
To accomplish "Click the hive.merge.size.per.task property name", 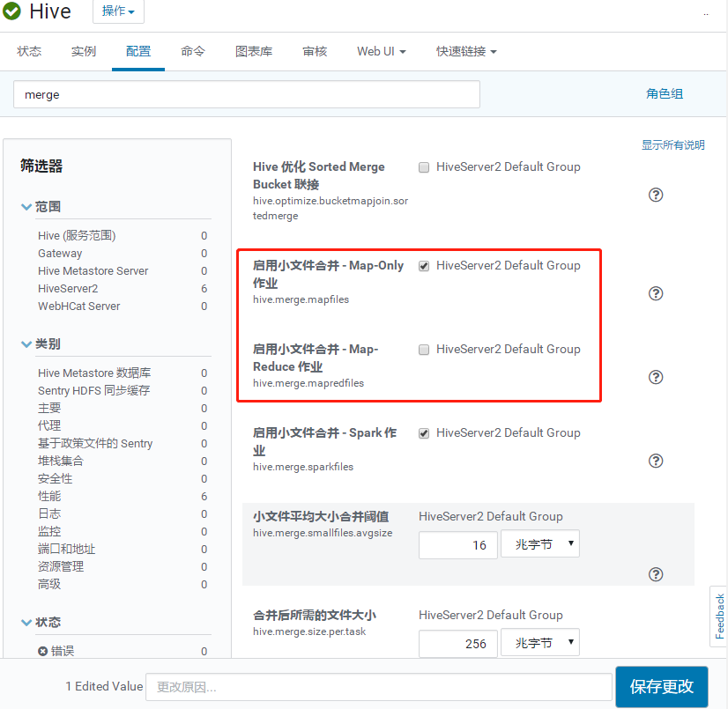I will (309, 632).
